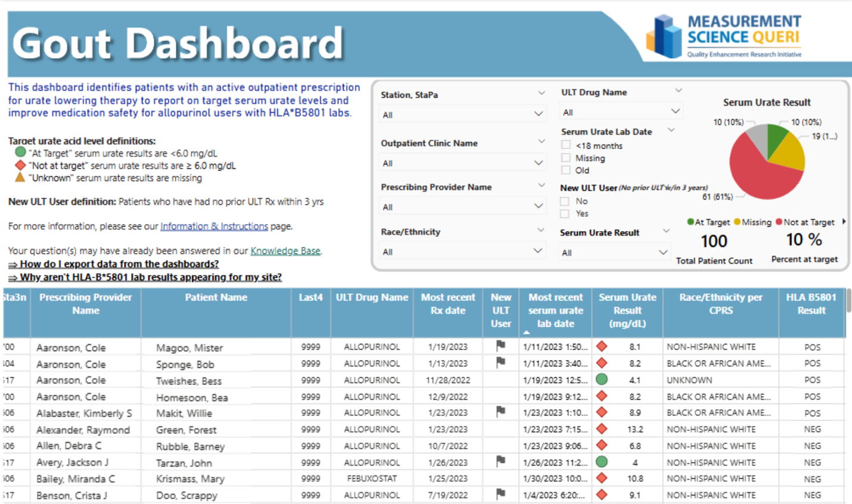
Task: Sort by Patient Name column header
Action: point(216,297)
